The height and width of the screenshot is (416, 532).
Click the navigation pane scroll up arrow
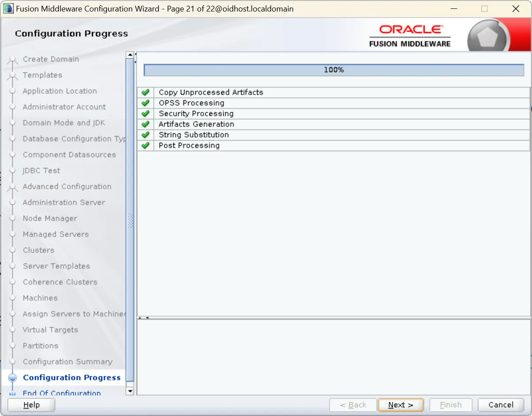(x=130, y=55)
